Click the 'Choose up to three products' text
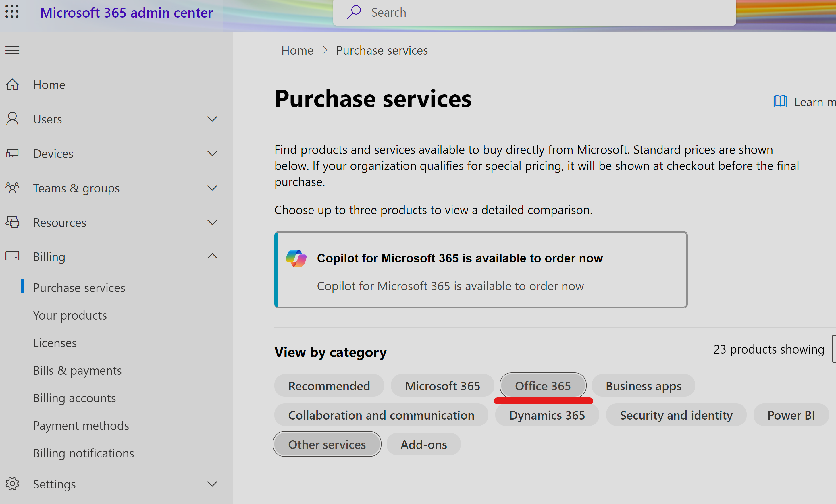Screen dimensions: 836x504 point(433,210)
